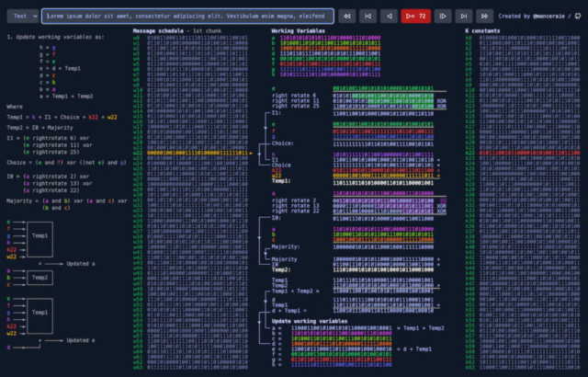
Task: Step forward one step
Action: click(x=443, y=17)
